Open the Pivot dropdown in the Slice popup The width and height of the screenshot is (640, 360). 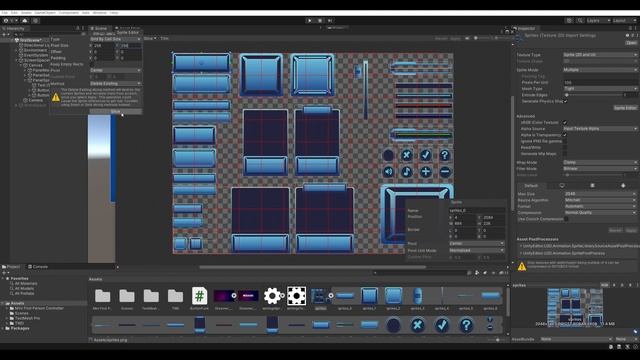(x=116, y=70)
